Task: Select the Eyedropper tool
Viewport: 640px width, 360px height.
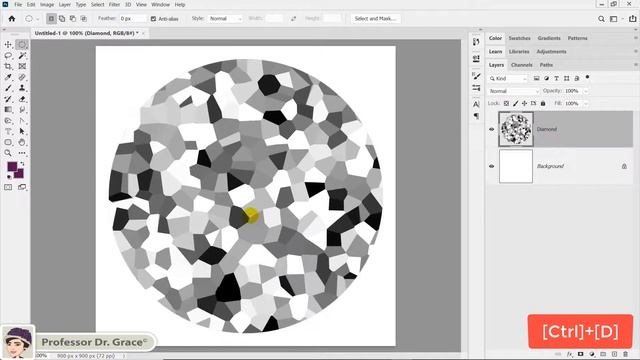Action: tap(8, 77)
